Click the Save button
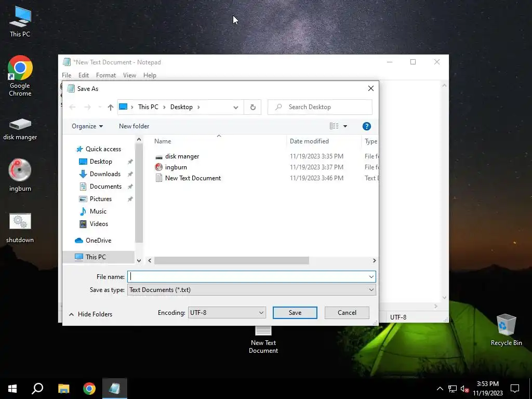The width and height of the screenshot is (532, 399). [x=295, y=312]
